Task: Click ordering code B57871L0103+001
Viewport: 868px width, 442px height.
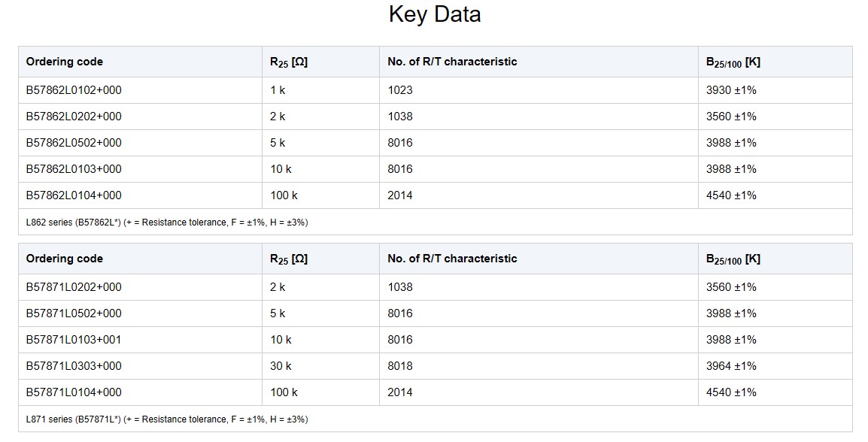Action: click(74, 340)
